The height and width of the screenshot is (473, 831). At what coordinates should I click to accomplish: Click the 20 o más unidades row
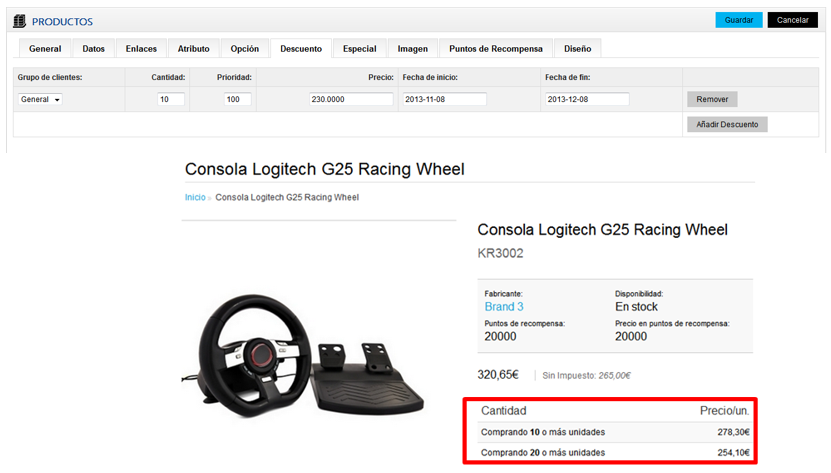coord(615,453)
